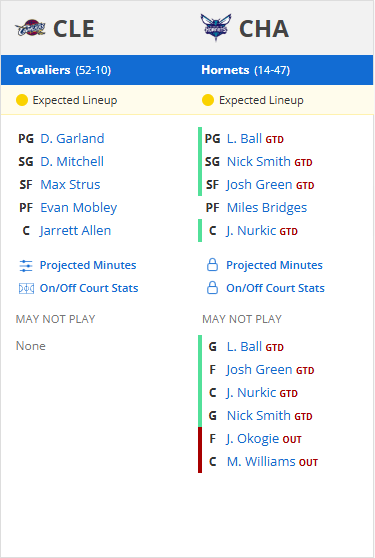Screen dimensions: 375x558
Task: Click the lock icon beside Hornets Projected Minutes
Action: coord(212,265)
